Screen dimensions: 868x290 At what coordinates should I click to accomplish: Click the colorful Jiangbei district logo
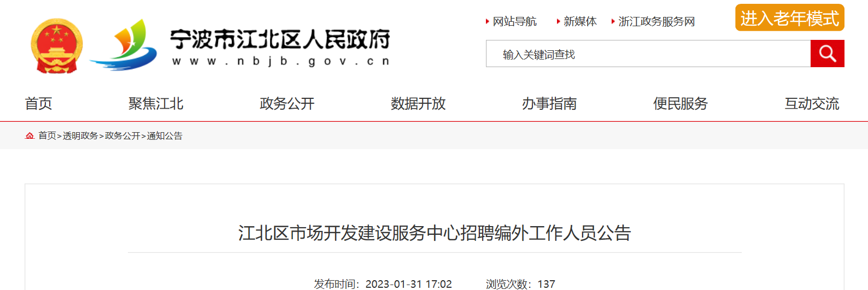pos(124,45)
